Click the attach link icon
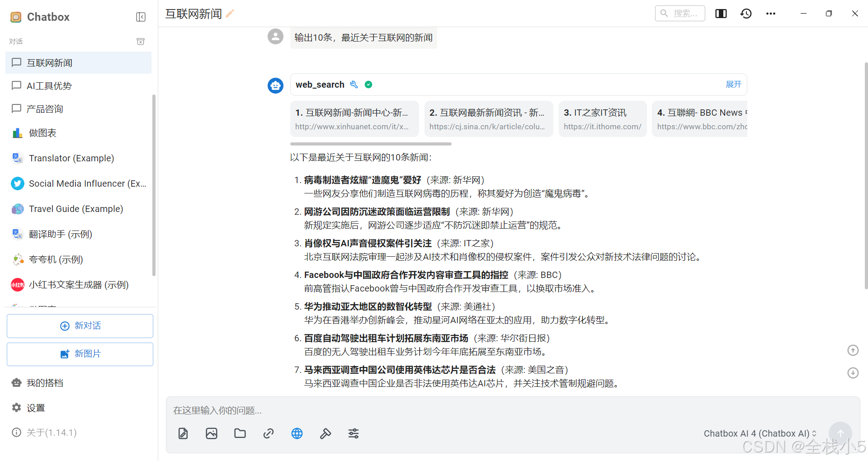The image size is (868, 461). click(269, 433)
